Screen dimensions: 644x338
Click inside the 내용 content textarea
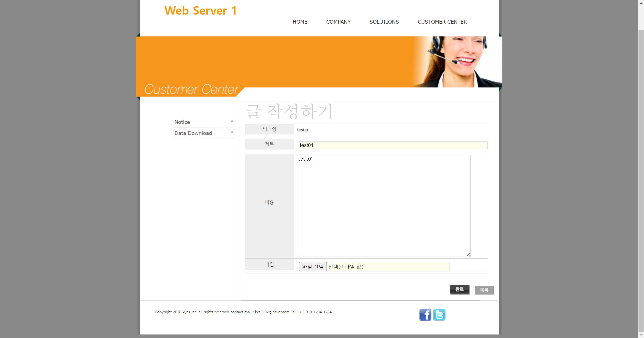[x=383, y=206]
